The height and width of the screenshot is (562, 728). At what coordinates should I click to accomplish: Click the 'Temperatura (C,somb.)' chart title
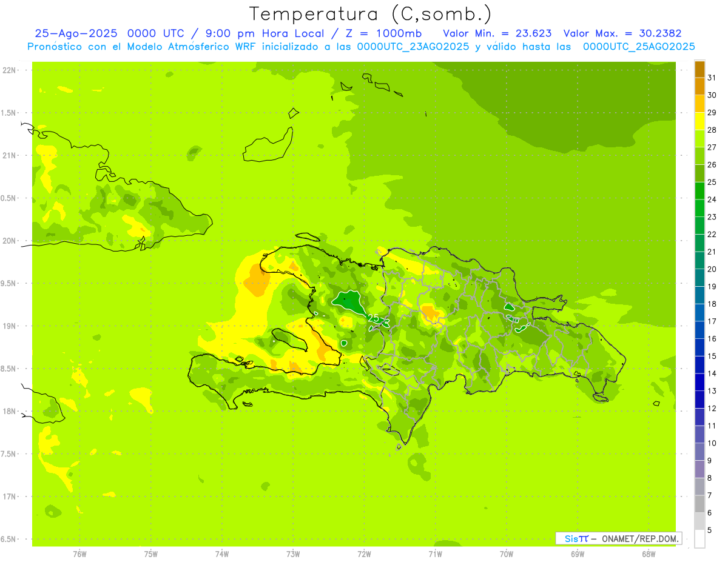coord(370,14)
